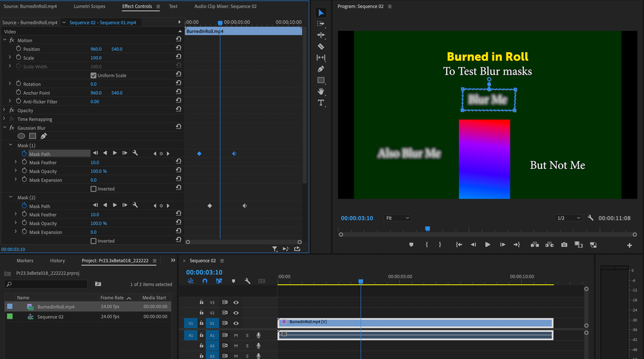
Task: Click Mask (2) track settings wrench icon
Action: coord(135,205)
